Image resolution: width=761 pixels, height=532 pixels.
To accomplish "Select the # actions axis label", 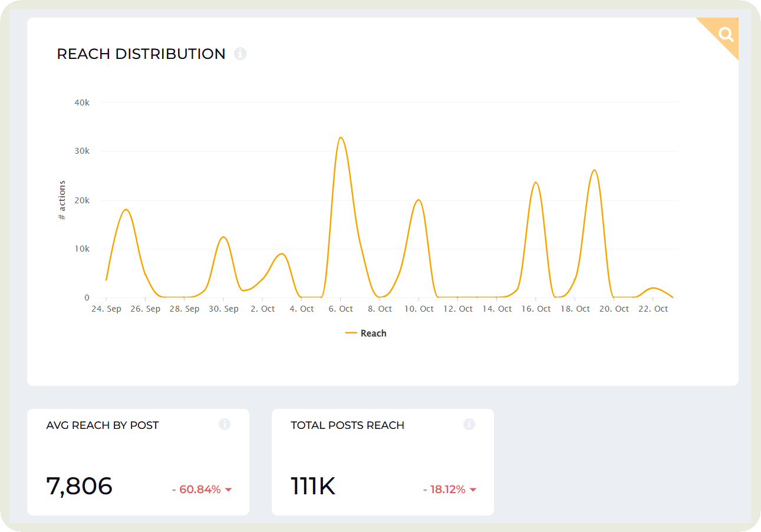I will [61, 199].
